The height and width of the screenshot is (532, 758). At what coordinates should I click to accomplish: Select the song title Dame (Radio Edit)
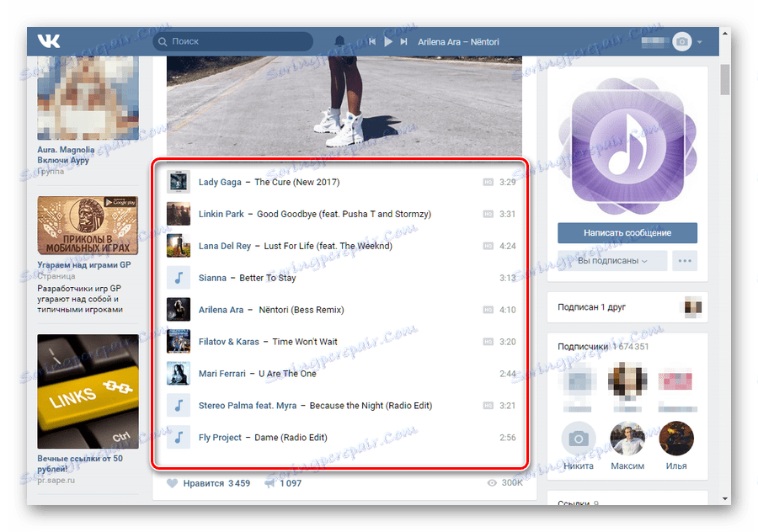click(291, 437)
